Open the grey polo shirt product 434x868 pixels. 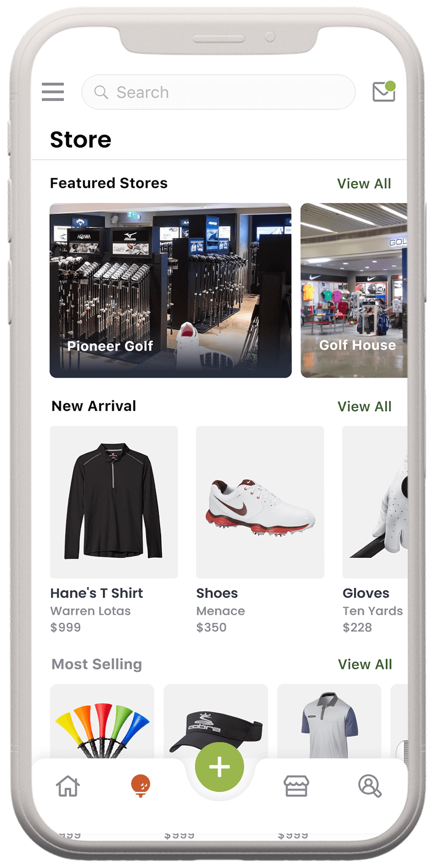pyautogui.click(x=329, y=721)
